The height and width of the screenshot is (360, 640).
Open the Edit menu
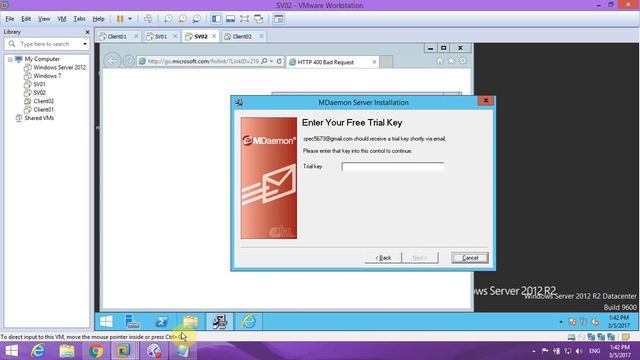pos(26,19)
